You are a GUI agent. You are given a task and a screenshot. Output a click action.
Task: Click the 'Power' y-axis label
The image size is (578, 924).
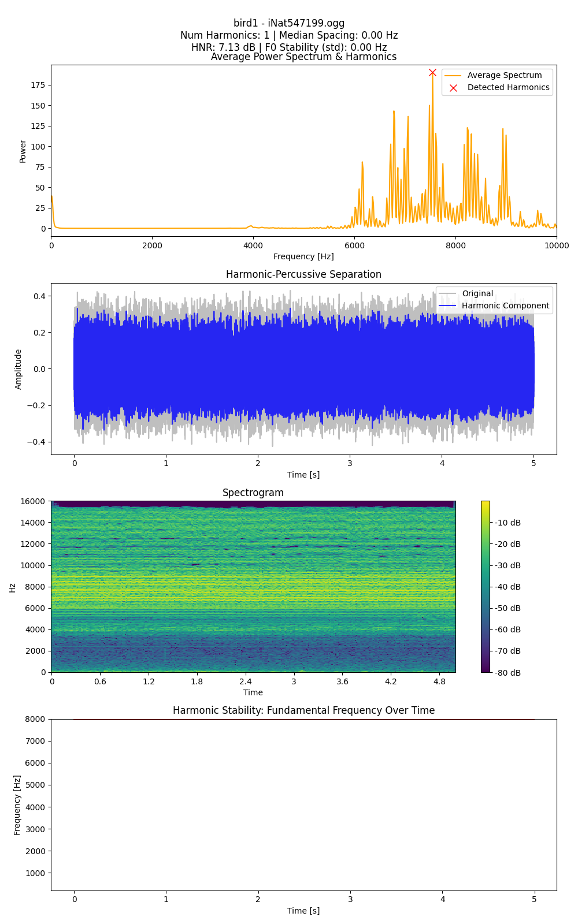point(23,151)
